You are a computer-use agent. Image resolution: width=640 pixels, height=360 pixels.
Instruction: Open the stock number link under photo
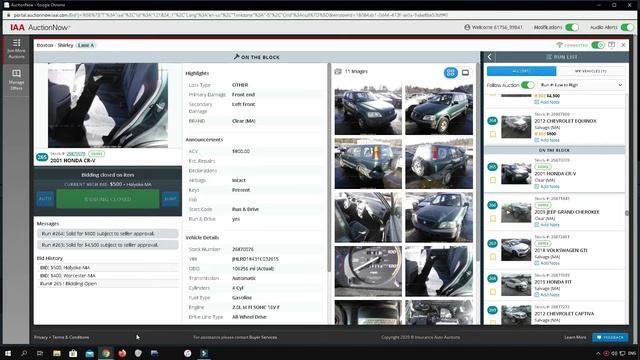pos(76,153)
